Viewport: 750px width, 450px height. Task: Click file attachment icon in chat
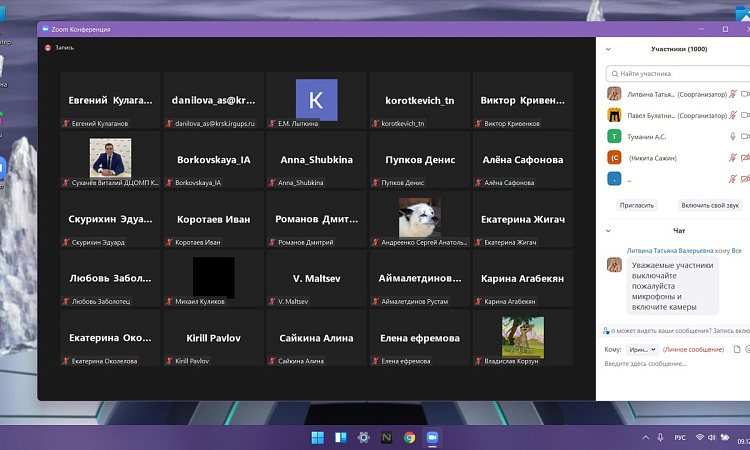pos(735,349)
